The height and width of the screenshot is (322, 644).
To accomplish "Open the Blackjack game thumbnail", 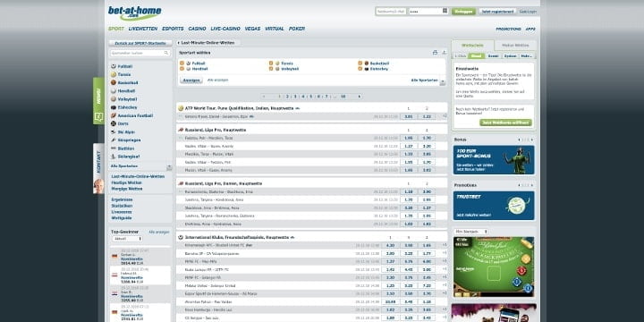I will pyautogui.click(x=494, y=267).
